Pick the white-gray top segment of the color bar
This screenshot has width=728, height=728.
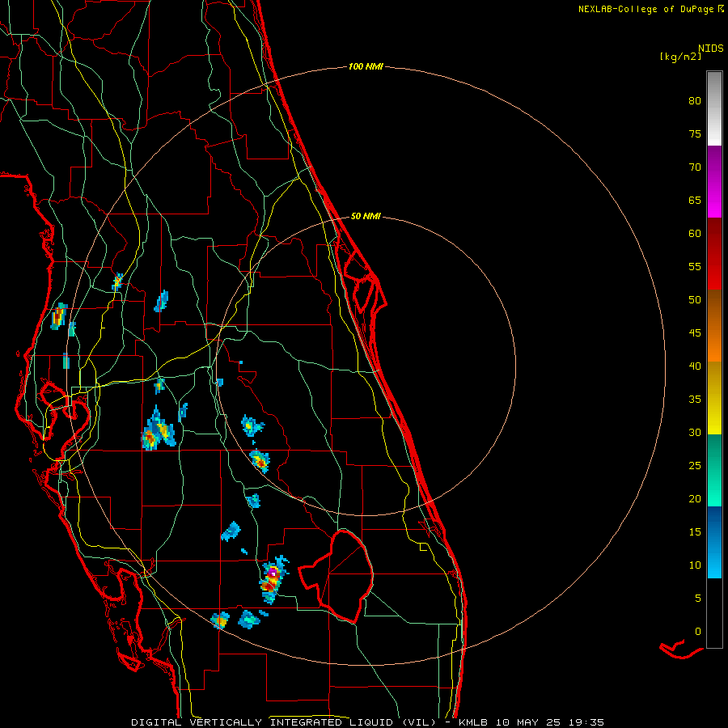click(x=714, y=108)
